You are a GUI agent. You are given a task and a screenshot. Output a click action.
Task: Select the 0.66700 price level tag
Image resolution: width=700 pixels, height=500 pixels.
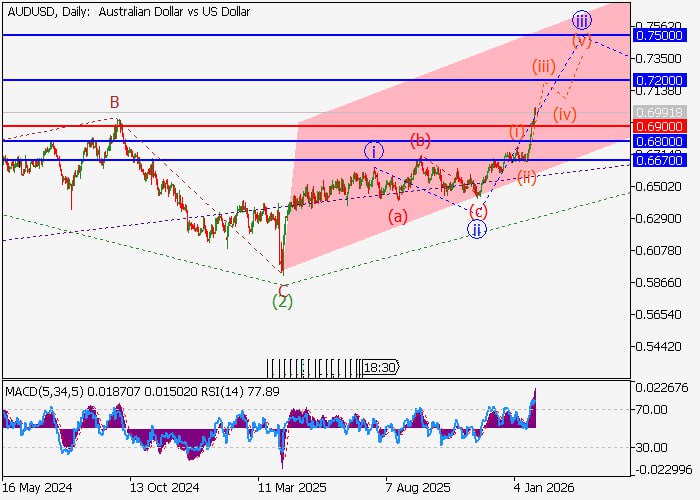665,160
